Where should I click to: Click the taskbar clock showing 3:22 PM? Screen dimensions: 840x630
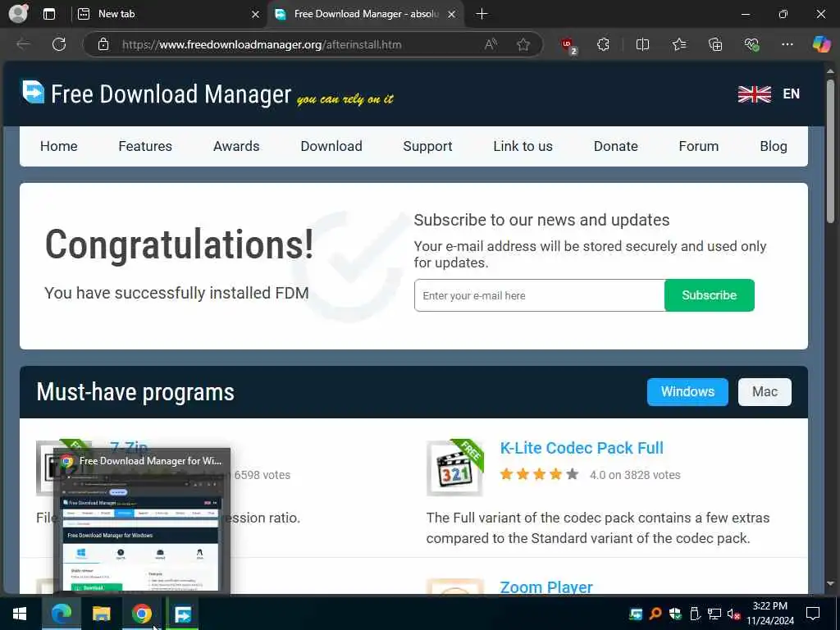point(770,614)
